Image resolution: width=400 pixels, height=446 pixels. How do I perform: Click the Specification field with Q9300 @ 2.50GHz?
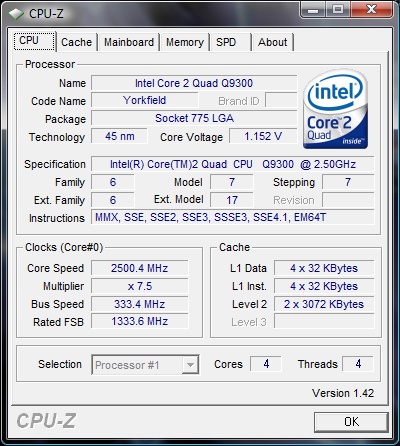point(233,164)
